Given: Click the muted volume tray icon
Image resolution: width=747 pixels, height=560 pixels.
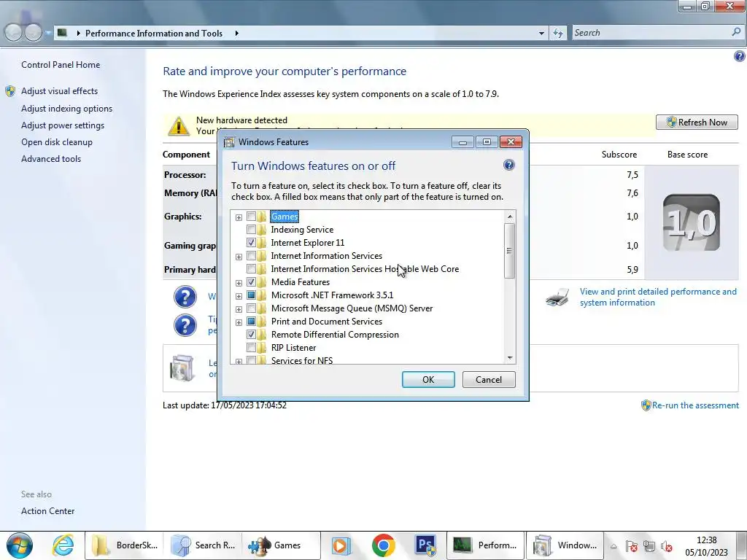Looking at the screenshot, I should coord(667,546).
